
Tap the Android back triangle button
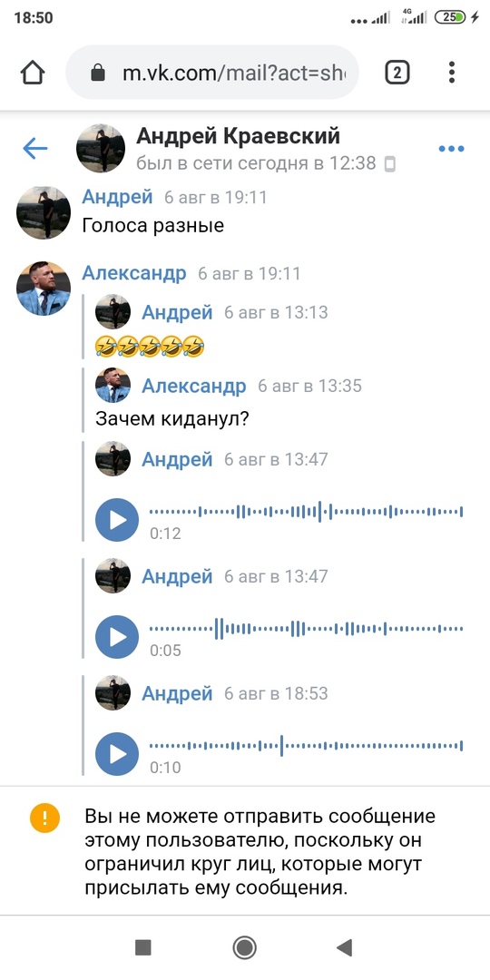pyautogui.click(x=345, y=947)
